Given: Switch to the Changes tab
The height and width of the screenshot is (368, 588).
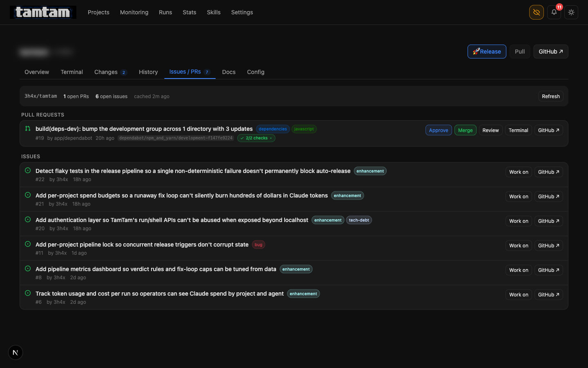Looking at the screenshot, I should (x=111, y=72).
